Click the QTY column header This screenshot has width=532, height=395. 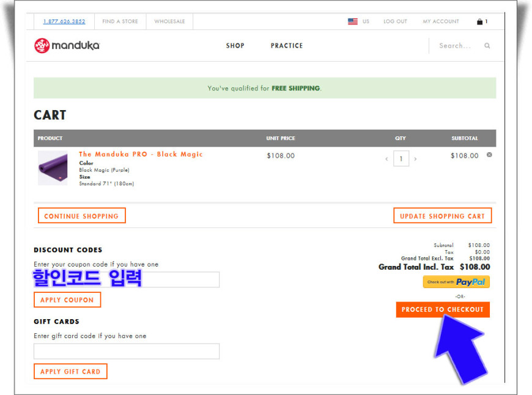point(401,138)
